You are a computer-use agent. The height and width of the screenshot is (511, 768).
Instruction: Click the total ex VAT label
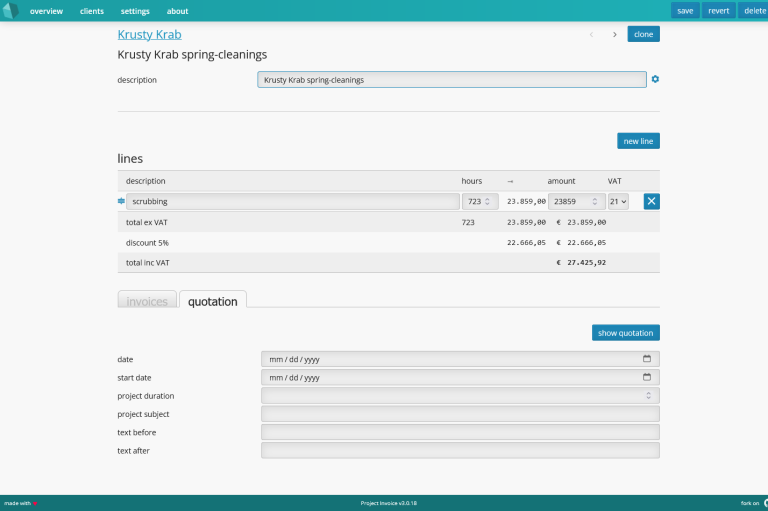point(146,222)
